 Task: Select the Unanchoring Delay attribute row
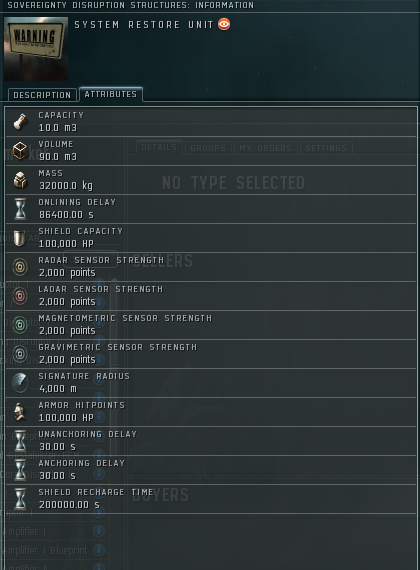pos(211,441)
